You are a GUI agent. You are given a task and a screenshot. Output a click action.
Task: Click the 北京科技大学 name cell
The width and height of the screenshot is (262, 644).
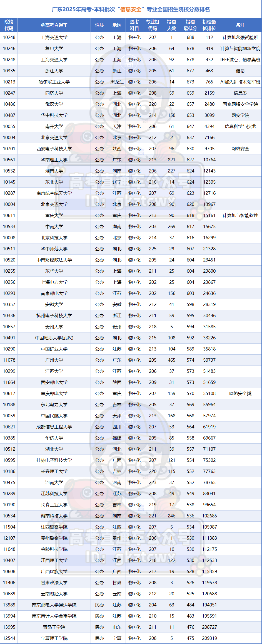(x=54, y=238)
